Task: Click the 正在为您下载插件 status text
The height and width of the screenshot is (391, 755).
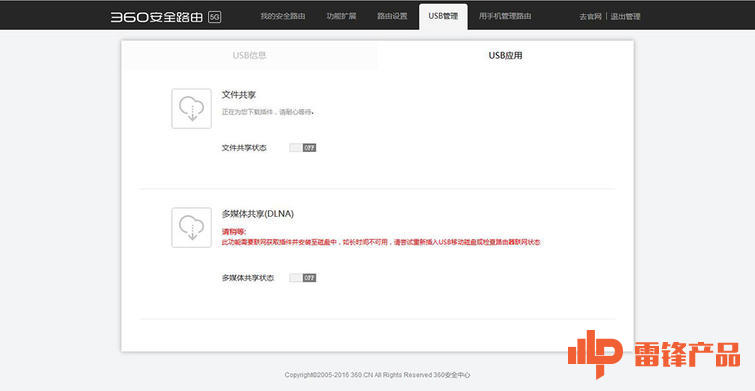Action: 268,112
